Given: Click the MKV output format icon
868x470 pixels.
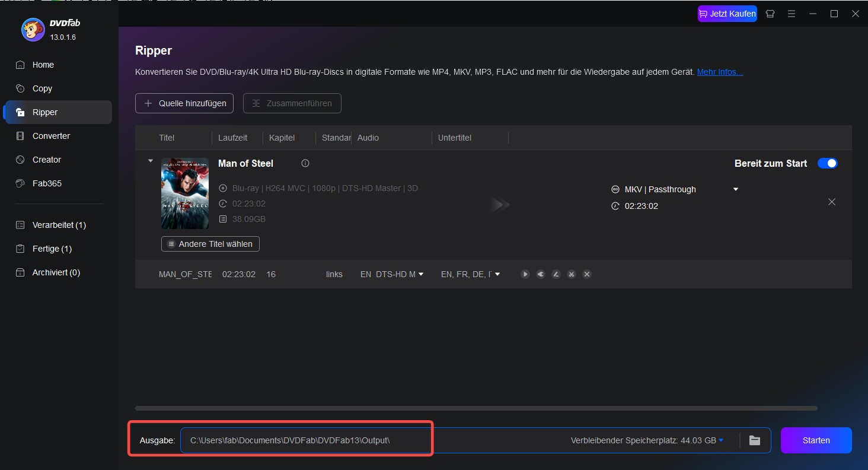Looking at the screenshot, I should [x=615, y=189].
